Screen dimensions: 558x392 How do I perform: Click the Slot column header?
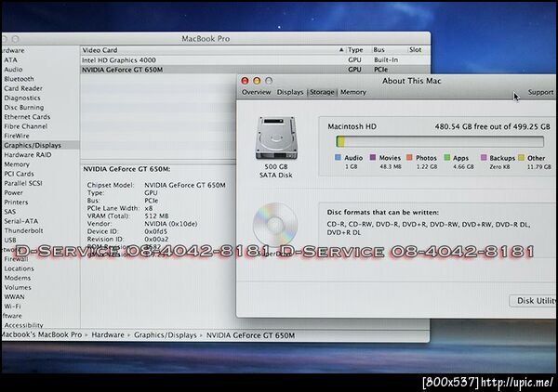(417, 50)
